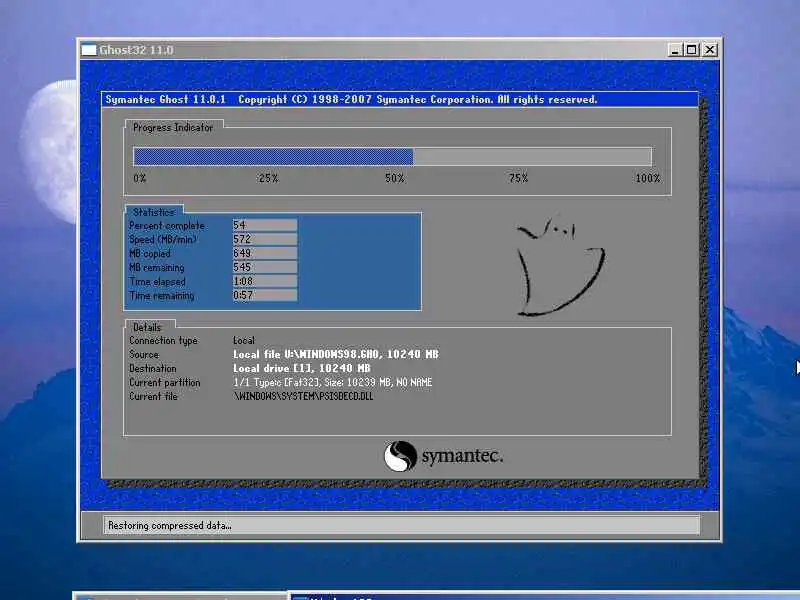
Task: Click the Ghost mascot drawing
Action: pyautogui.click(x=560, y=266)
